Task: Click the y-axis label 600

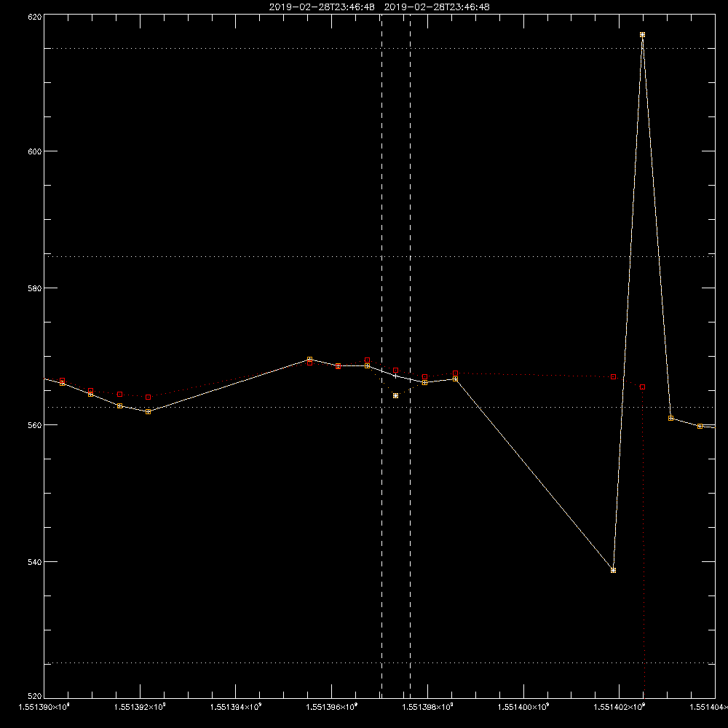Action: point(35,151)
